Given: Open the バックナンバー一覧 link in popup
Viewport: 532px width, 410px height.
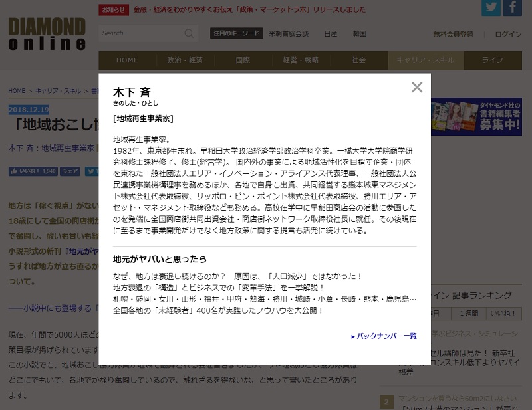Looking at the screenshot, I should 384,336.
